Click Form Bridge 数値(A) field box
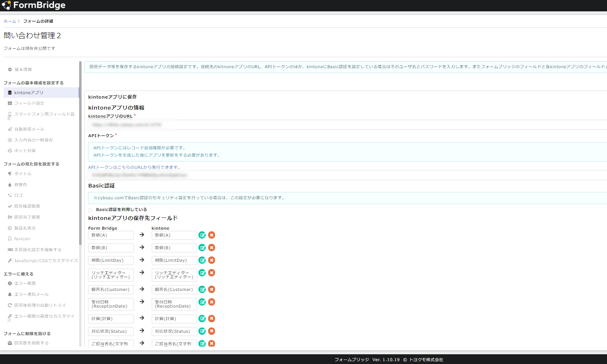The width and height of the screenshot is (607, 364). (111, 235)
